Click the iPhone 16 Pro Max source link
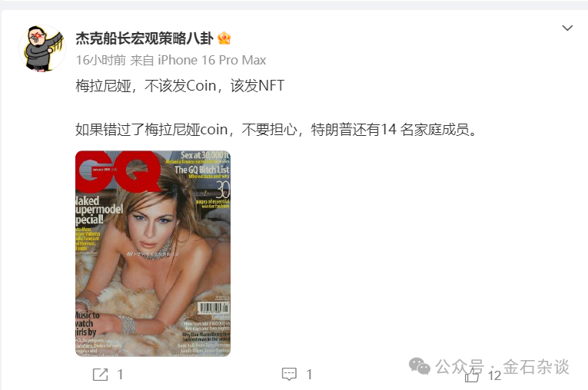This screenshot has width=588, height=390. point(212,60)
